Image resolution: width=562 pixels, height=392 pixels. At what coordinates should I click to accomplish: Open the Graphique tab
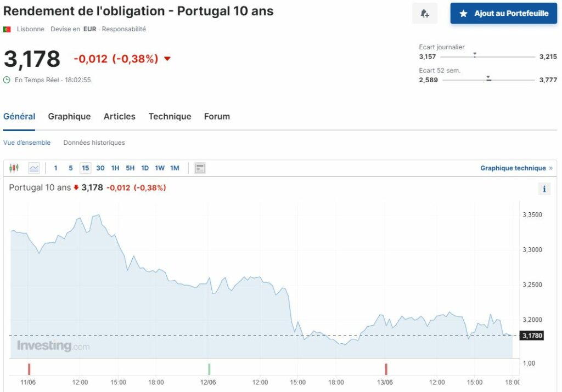click(x=69, y=116)
